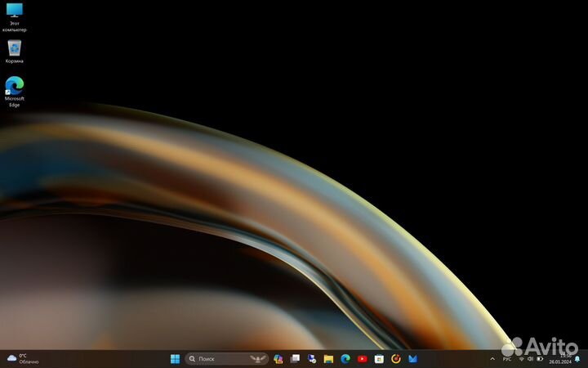
Task: Launch Microsoft Edge from the taskbar
Action: pos(345,358)
